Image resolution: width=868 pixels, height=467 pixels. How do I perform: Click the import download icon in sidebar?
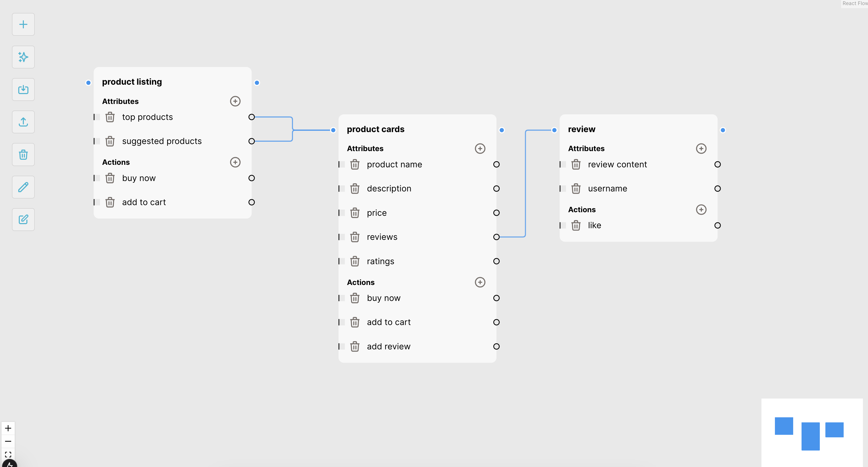click(x=23, y=89)
